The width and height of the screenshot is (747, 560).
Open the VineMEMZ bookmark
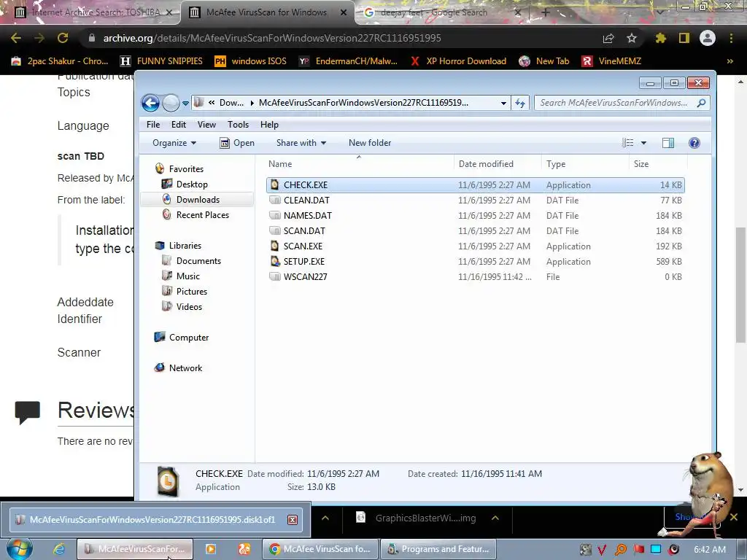point(611,61)
